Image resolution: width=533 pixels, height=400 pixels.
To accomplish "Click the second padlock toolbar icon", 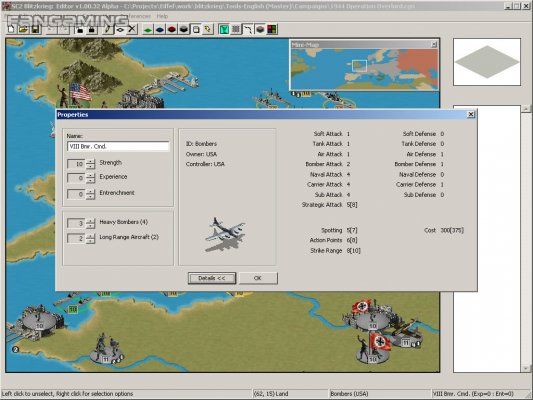I will click(92, 29).
